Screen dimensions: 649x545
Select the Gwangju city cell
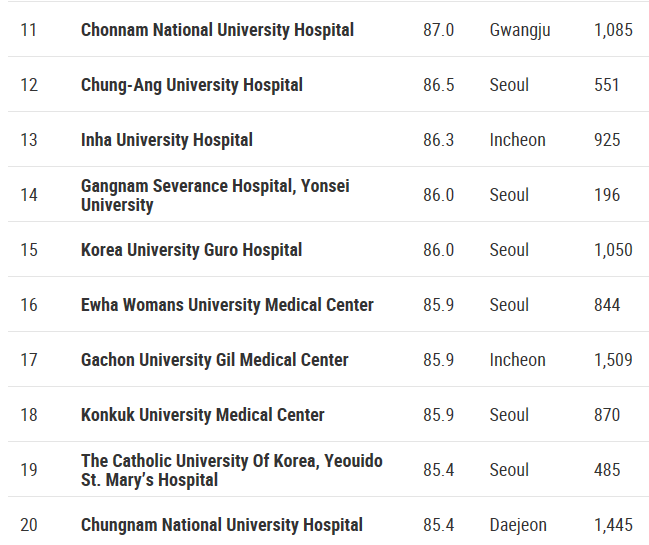click(x=519, y=30)
